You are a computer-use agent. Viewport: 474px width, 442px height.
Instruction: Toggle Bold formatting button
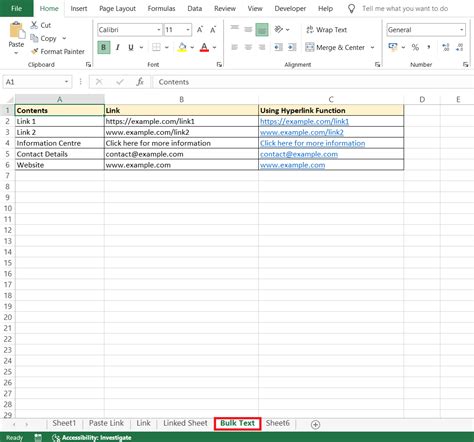(104, 47)
